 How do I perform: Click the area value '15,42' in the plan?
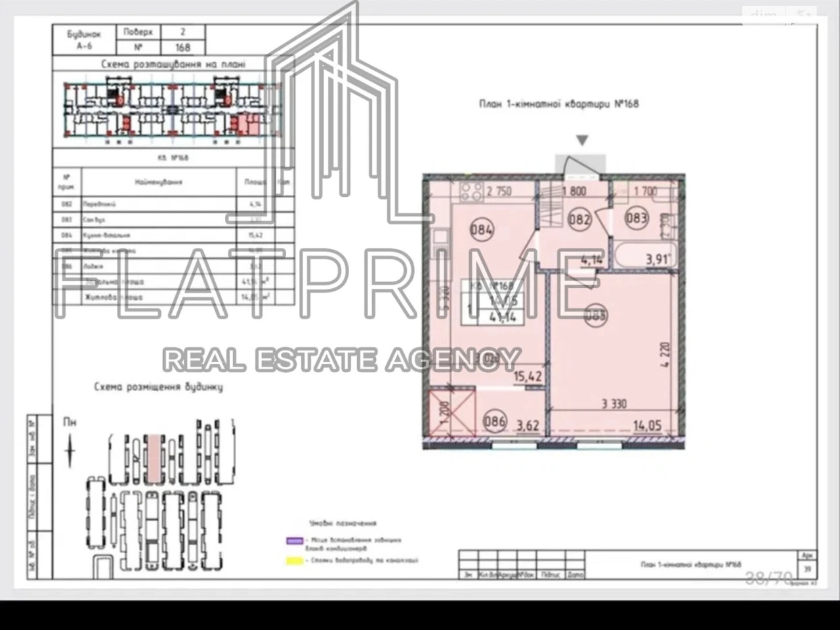coord(528,377)
